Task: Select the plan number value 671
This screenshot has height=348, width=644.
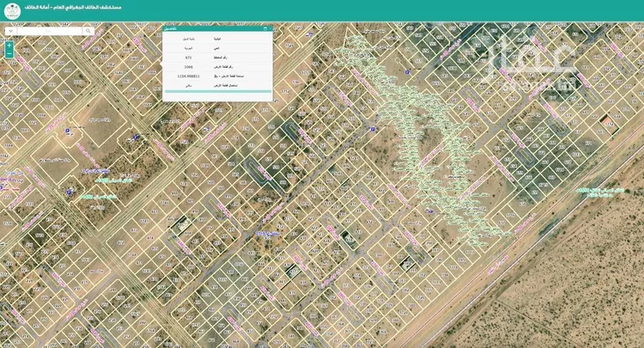Action: click(189, 58)
